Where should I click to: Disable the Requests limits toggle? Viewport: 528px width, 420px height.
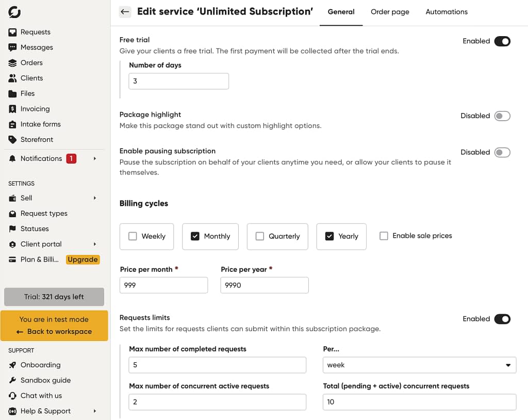502,319
